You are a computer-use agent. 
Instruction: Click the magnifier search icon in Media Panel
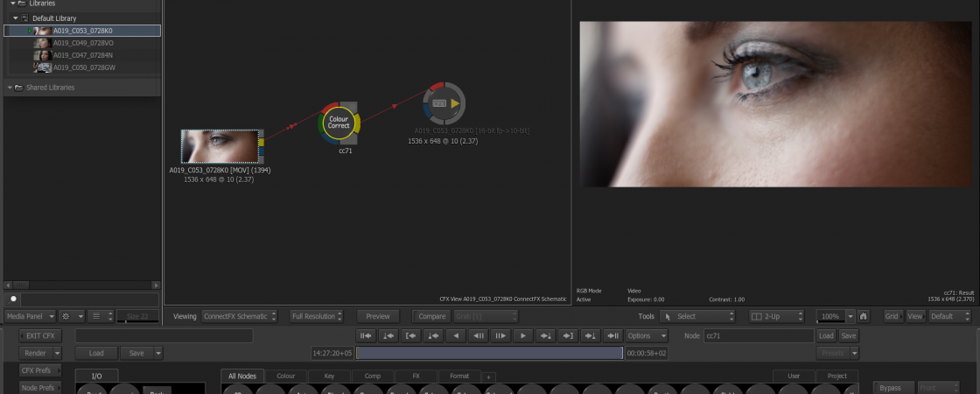(x=13, y=299)
